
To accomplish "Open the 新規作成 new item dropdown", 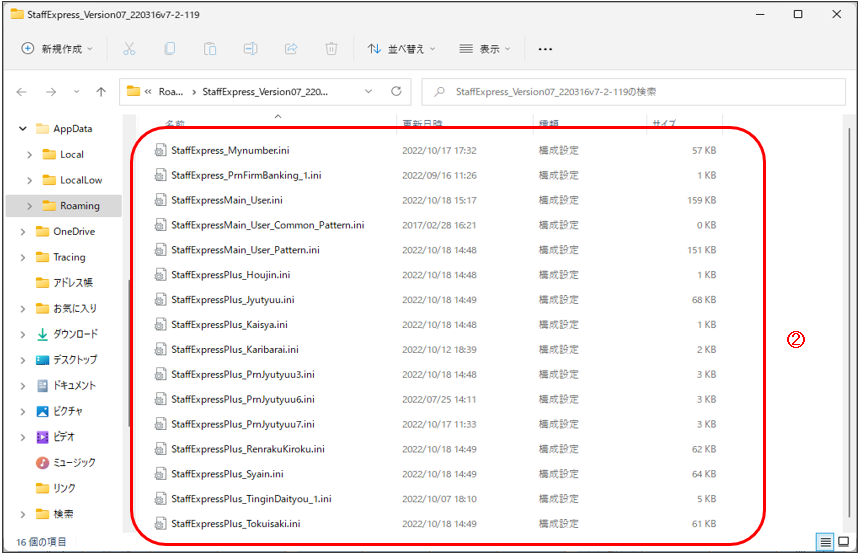I will coord(57,49).
